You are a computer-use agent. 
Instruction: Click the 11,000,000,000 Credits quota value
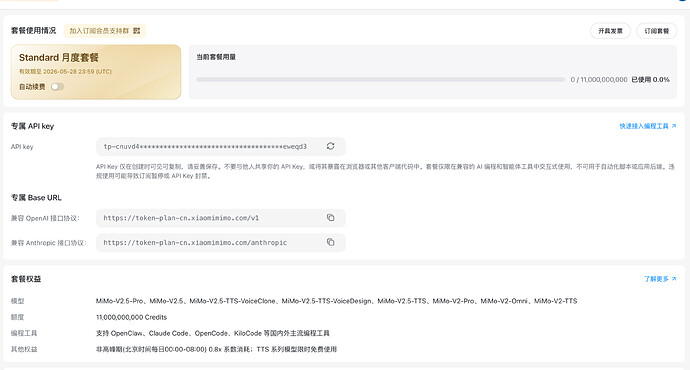tap(132, 317)
